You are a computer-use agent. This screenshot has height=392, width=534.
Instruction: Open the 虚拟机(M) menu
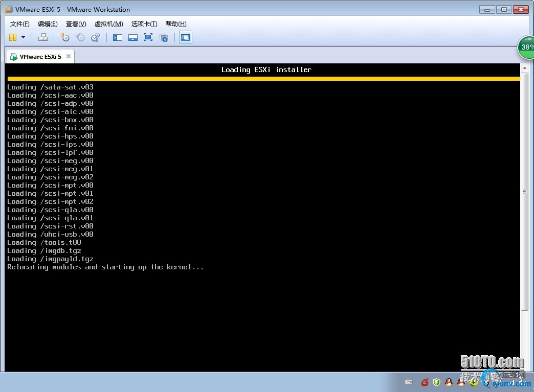[x=108, y=24]
